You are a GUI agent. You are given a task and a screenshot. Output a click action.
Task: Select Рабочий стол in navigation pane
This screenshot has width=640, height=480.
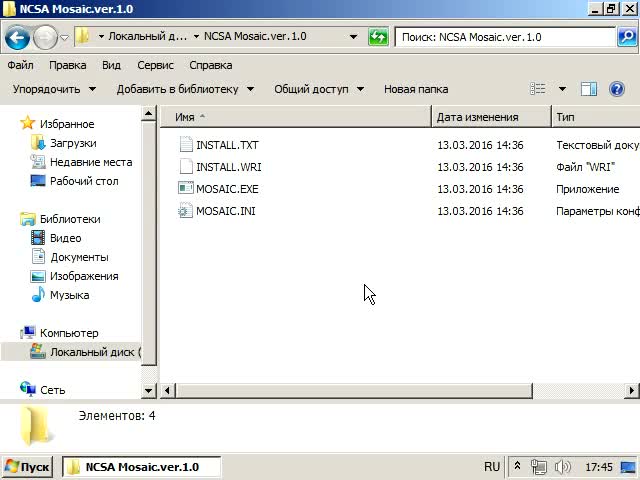pyautogui.click(x=84, y=181)
